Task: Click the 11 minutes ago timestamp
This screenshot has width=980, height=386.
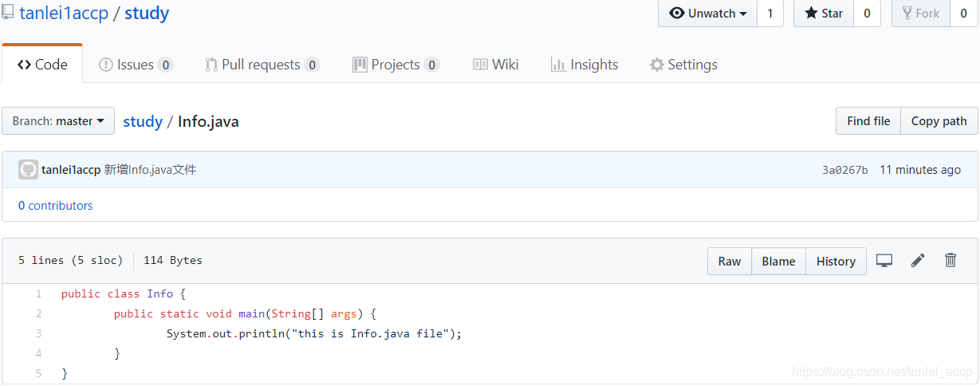Action: pyautogui.click(x=920, y=170)
